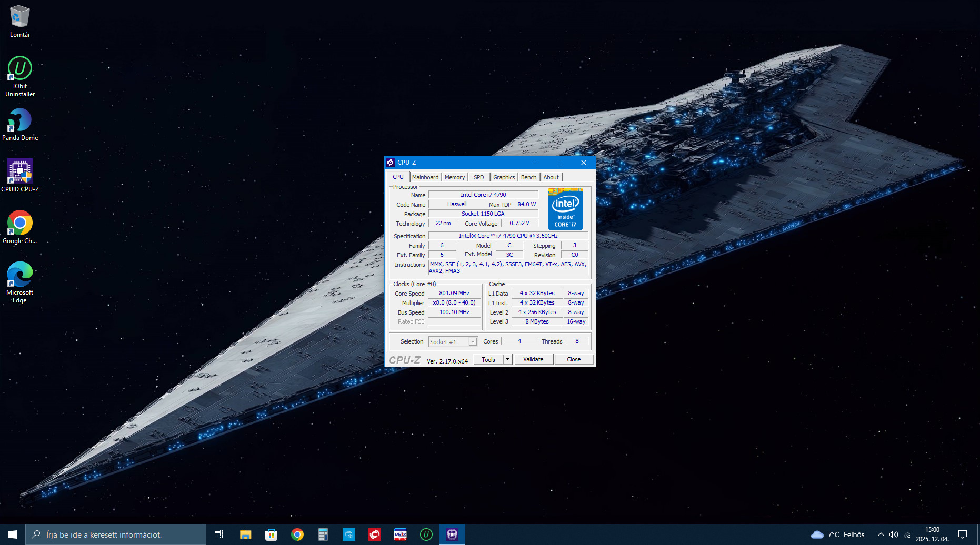980x545 pixels.
Task: Click the Ext. Model value '3C'
Action: (509, 255)
